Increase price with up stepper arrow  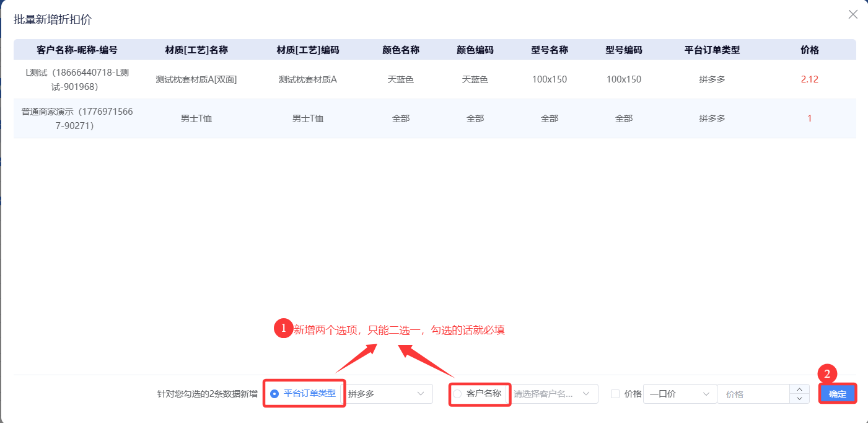click(x=799, y=389)
